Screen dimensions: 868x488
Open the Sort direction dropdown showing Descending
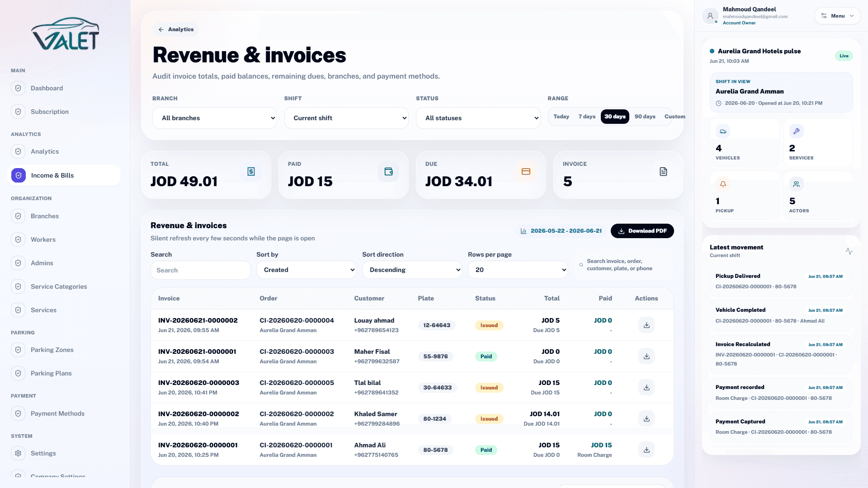pos(412,270)
